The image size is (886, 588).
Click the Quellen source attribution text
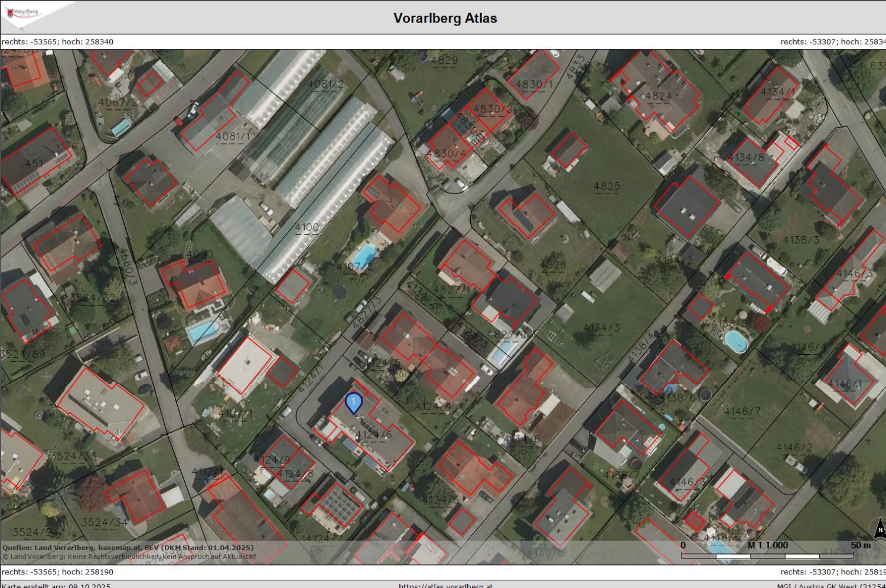pyautogui.click(x=128, y=548)
